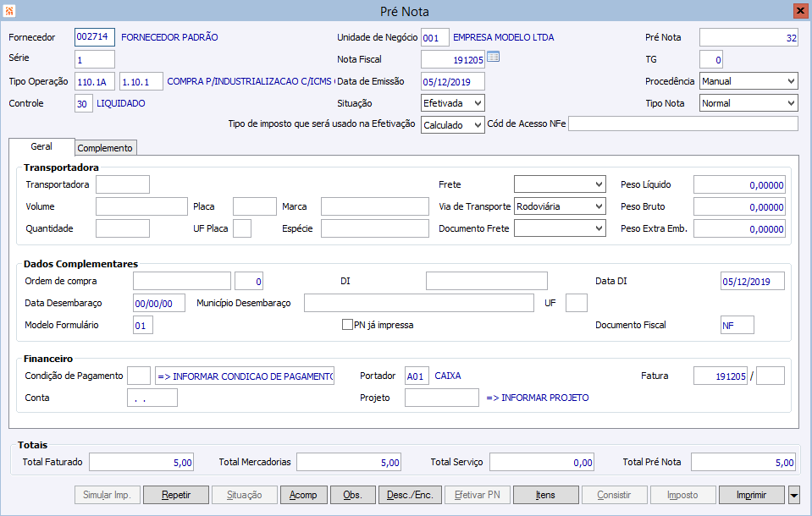Switch to the Complemento tab
This screenshot has width=812, height=516.
point(105,148)
